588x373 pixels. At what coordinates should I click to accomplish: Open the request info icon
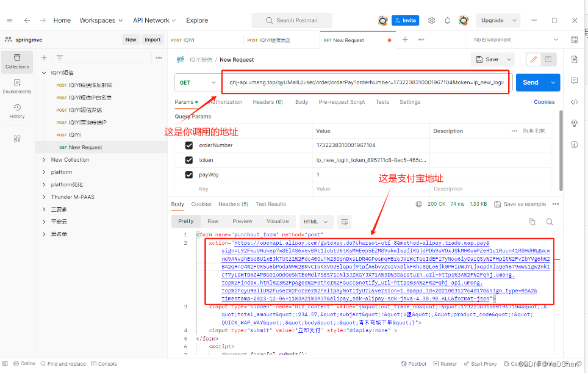[x=574, y=145]
